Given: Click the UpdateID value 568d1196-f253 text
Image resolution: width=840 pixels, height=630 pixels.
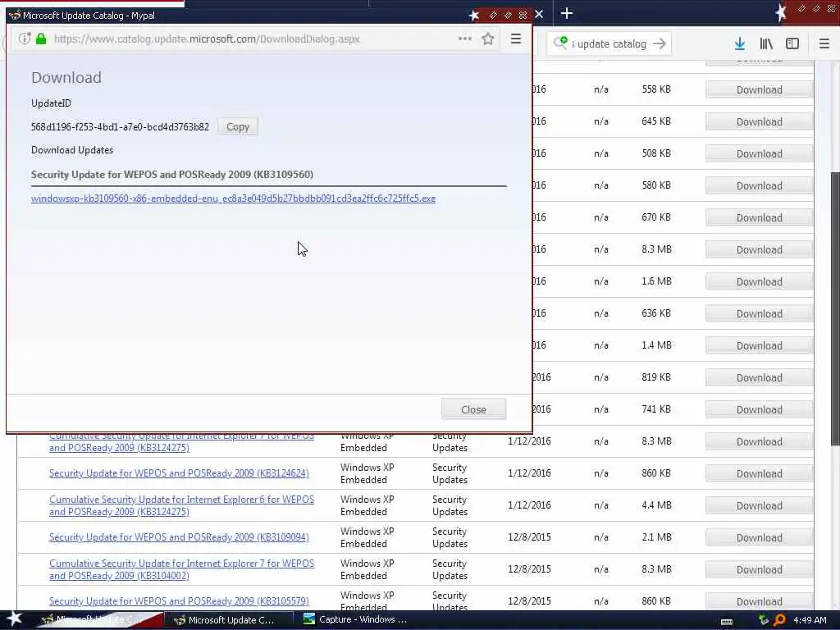Looking at the screenshot, I should [120, 127].
